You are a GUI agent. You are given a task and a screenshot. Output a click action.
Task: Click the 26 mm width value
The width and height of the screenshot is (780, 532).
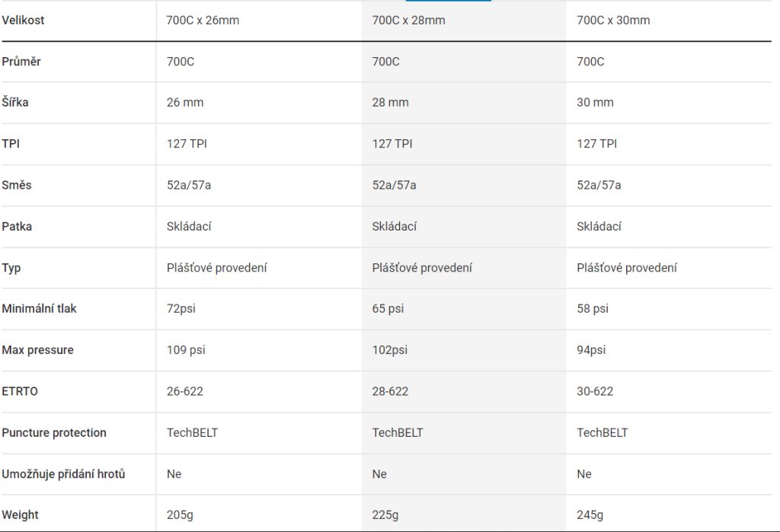pos(185,103)
